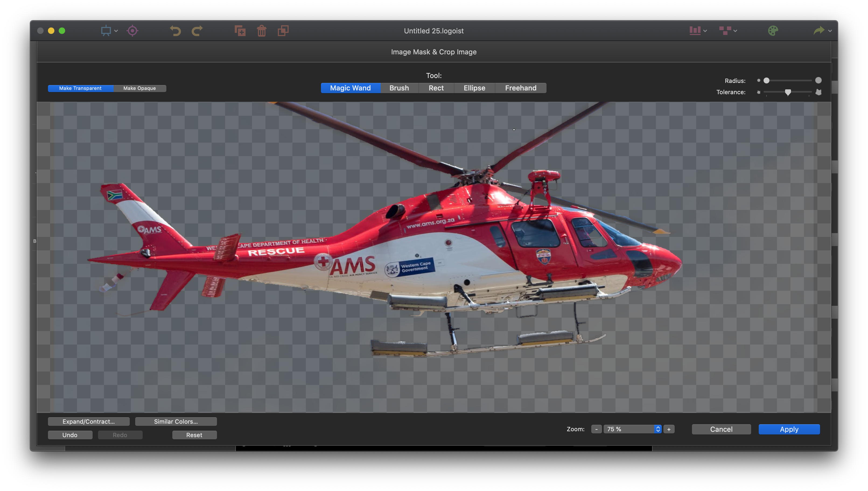The image size is (868, 491).
Task: Click the high tolerance icon
Action: (x=818, y=92)
